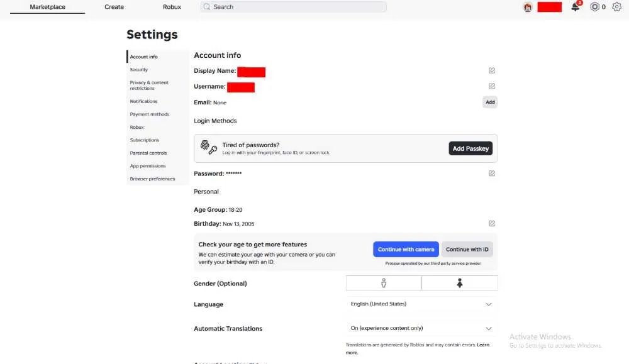The image size is (629, 364).
Task: Click the Birthday date Nov 13, 2005
Action: coord(238,224)
